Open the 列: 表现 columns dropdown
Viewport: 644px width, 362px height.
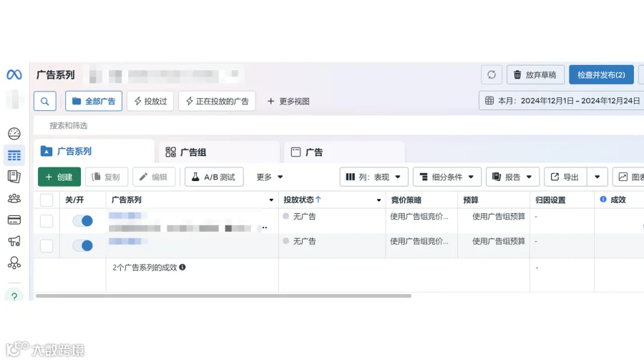pos(374,177)
